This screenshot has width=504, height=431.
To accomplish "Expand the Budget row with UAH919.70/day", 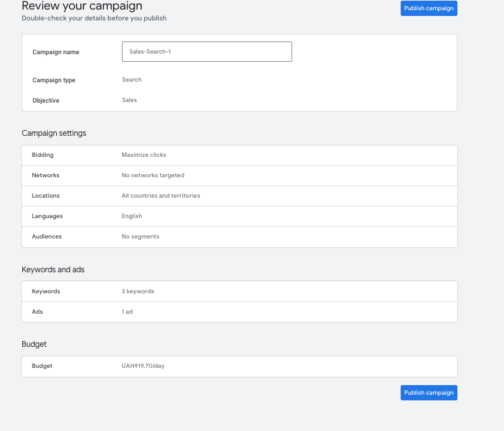I will 239,366.
